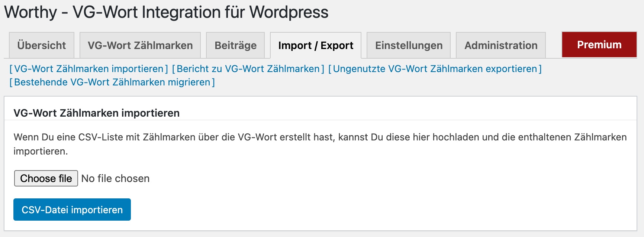The height and width of the screenshot is (237, 644).
Task: Click 'importieren.' ending the description paragraph
Action: (x=41, y=151)
